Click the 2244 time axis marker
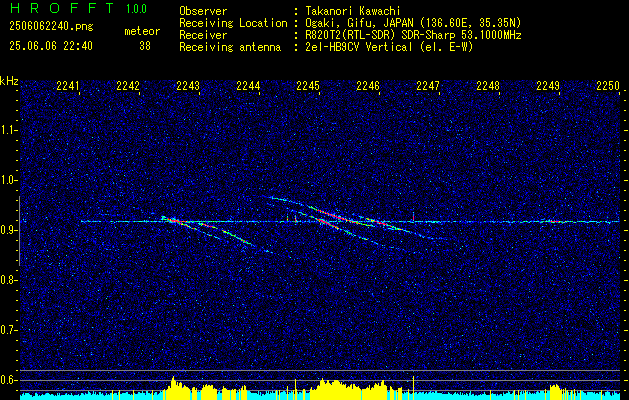629x400 pixels. 248,86
